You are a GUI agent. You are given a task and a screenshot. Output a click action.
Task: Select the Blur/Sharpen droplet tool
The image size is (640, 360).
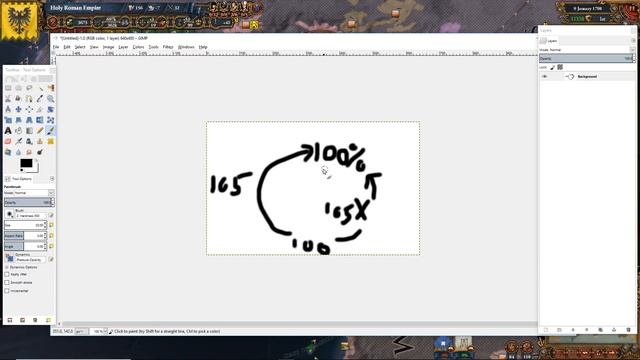click(19, 152)
